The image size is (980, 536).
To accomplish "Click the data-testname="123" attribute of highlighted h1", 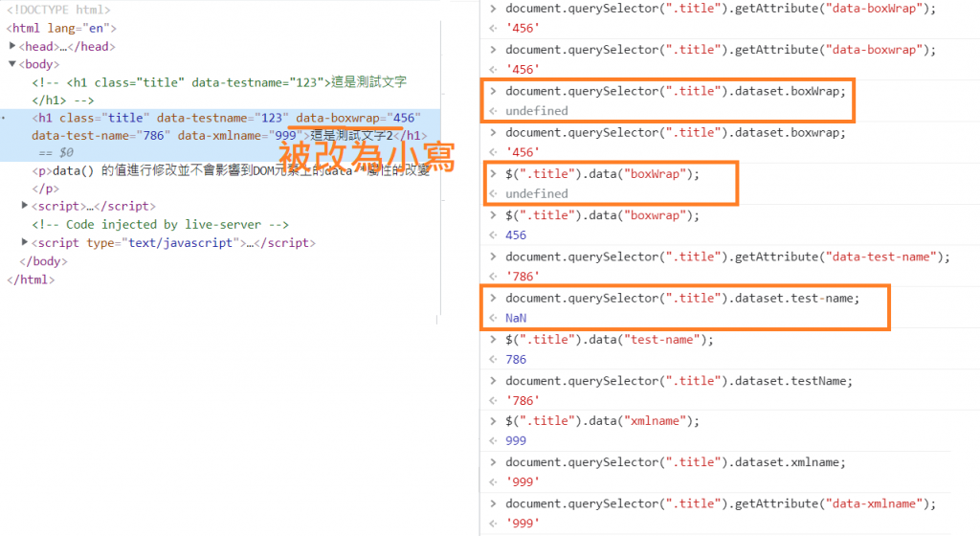I will [223, 118].
